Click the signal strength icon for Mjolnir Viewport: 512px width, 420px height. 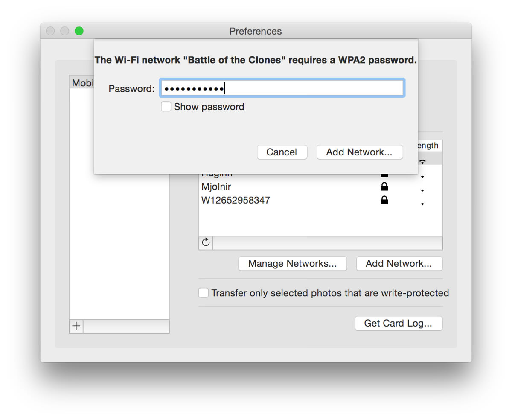point(422,190)
